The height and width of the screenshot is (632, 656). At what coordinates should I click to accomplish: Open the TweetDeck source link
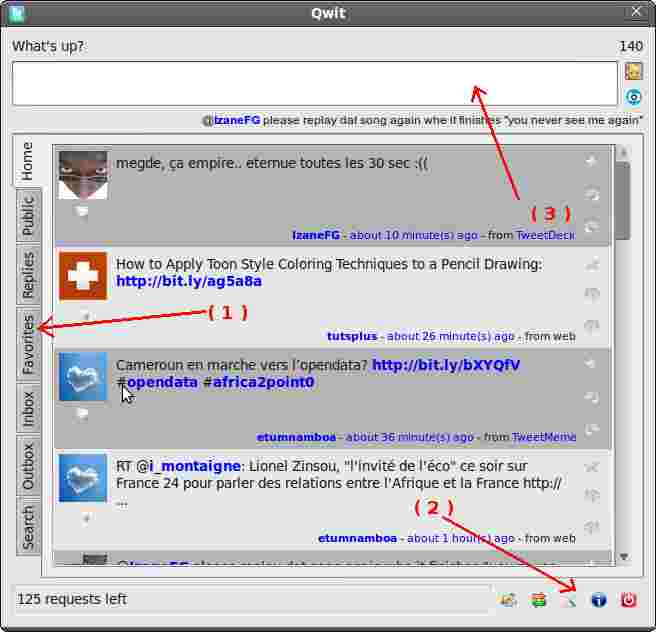pos(545,235)
